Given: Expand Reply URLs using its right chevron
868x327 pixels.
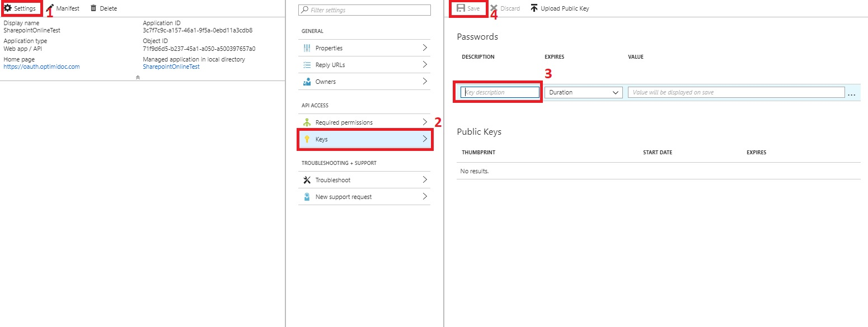Looking at the screenshot, I should (x=424, y=65).
